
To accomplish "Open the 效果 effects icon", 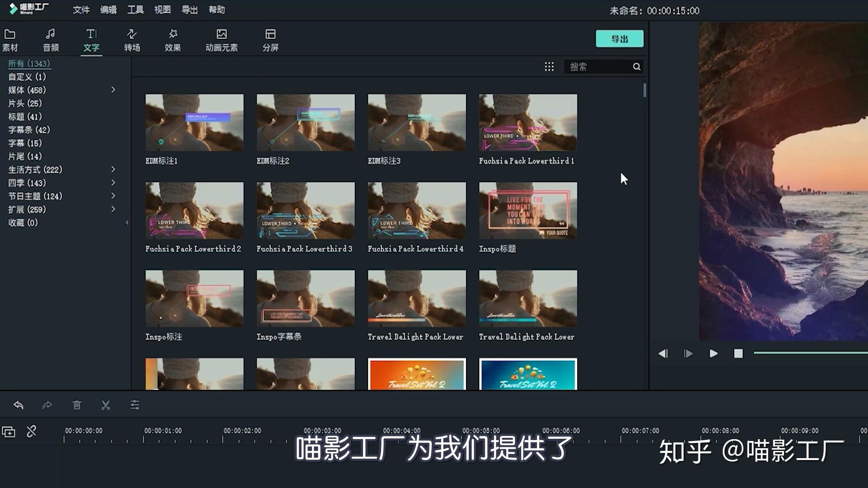I will [173, 34].
